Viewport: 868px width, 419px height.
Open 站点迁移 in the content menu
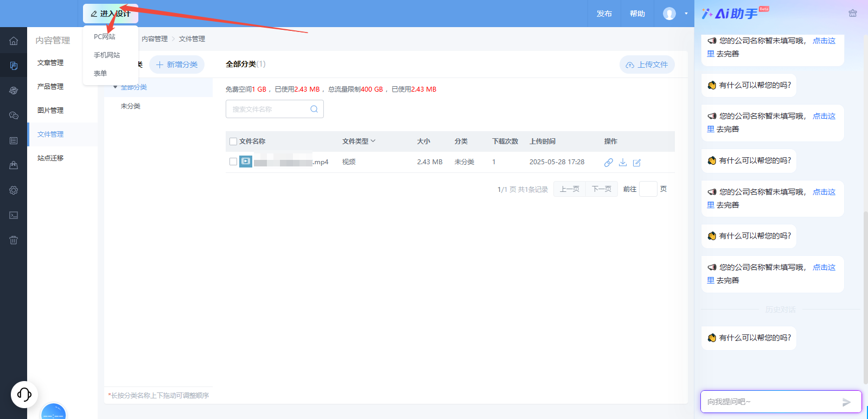(50, 158)
